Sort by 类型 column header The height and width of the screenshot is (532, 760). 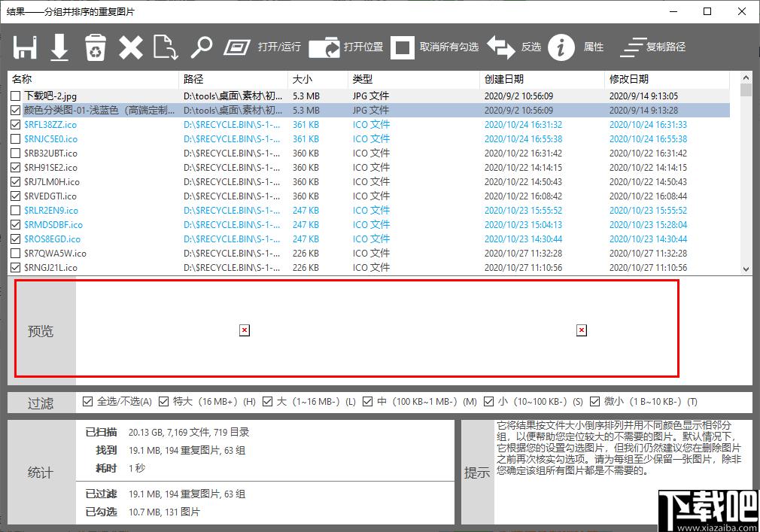(x=414, y=79)
